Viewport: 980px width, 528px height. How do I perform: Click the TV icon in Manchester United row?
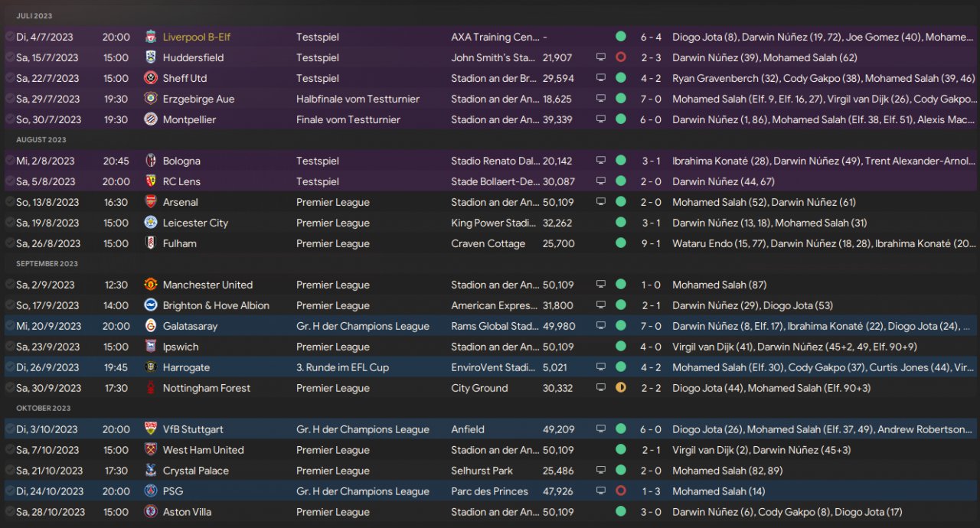tap(601, 285)
